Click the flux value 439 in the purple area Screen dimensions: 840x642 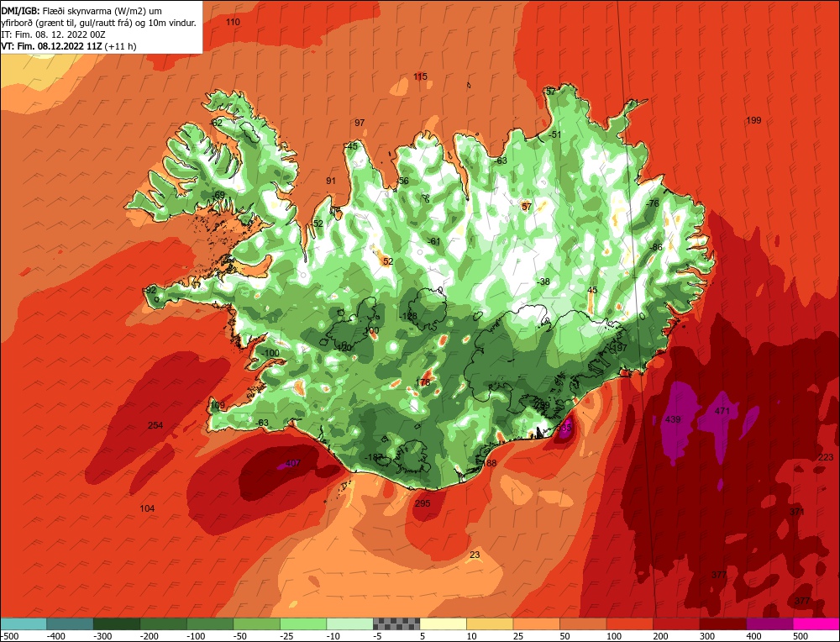[x=673, y=419]
